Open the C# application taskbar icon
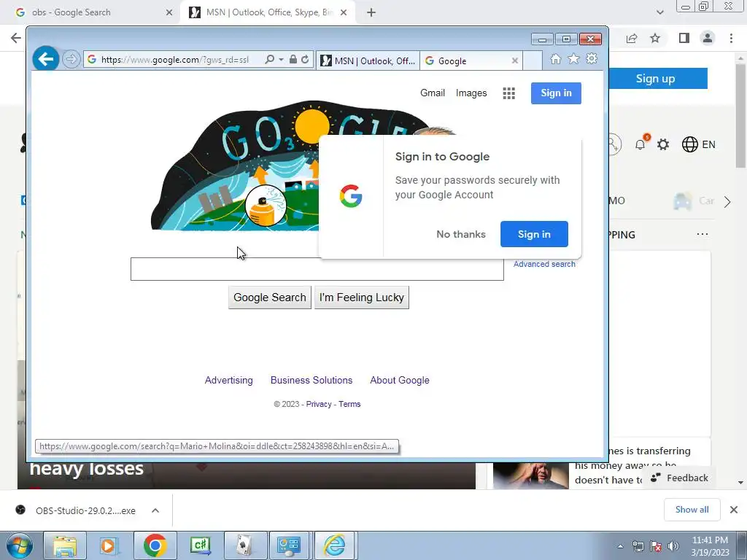This screenshot has width=747, height=560. (200, 545)
